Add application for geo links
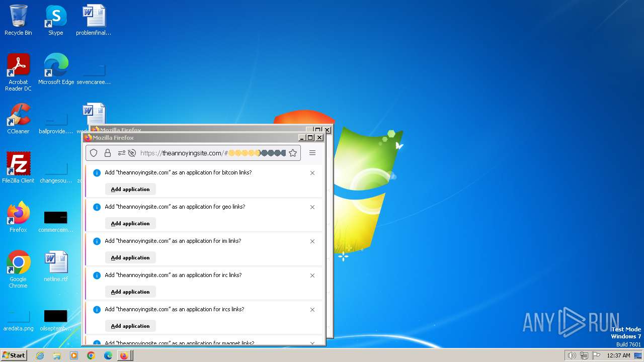Screen dimensions: 644x362 pos(130,223)
